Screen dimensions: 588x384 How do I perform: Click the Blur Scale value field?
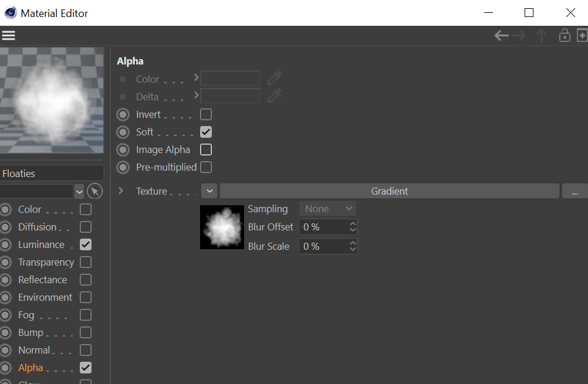[x=324, y=246]
